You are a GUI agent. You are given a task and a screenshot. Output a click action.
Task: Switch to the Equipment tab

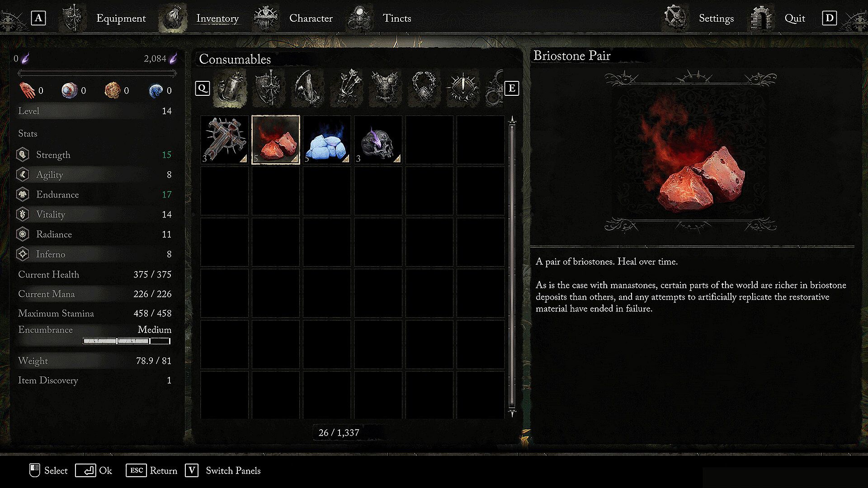point(121,18)
